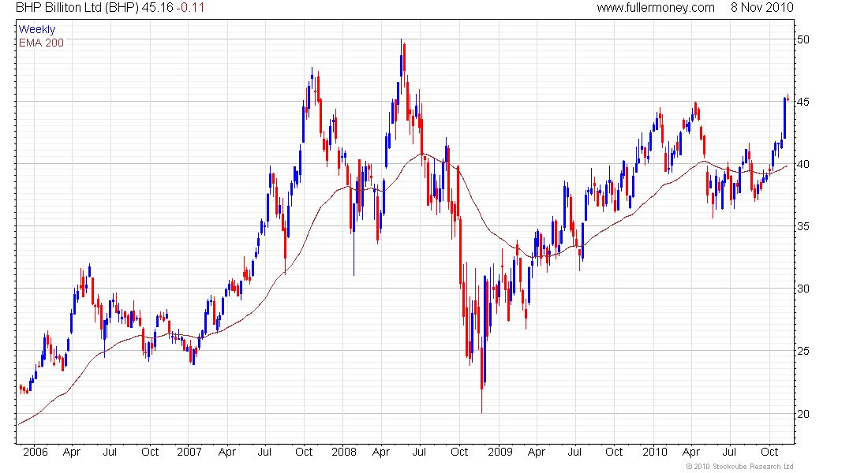Click the 2007 year label on time axis
This screenshot has height=473, width=868.
click(x=189, y=452)
